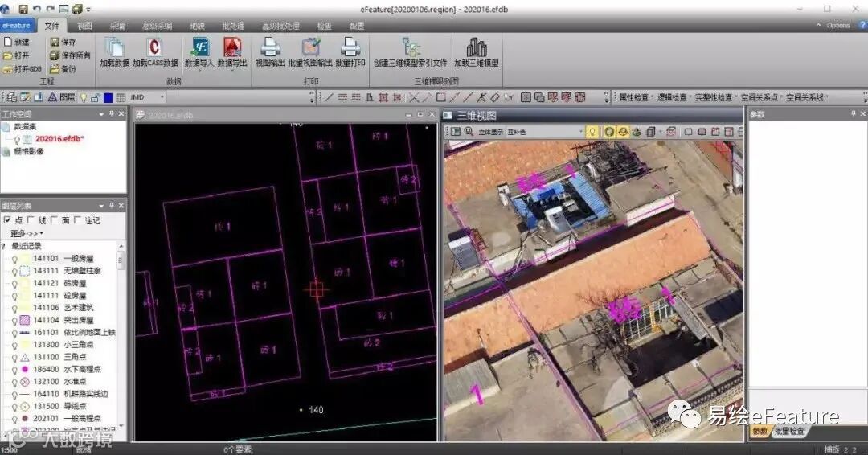Image resolution: width=868 pixels, height=455 pixels.
Task: Click the rectangle draw tool in edit toolbar
Action: 441,97
